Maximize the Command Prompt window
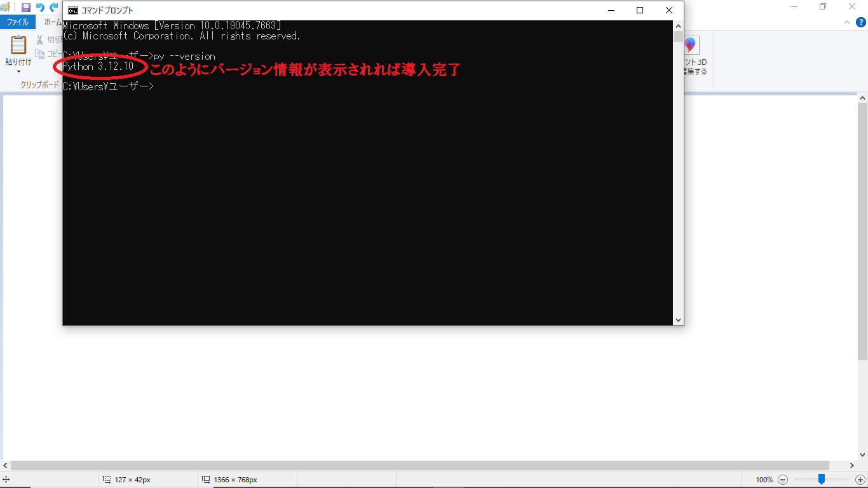The width and height of the screenshot is (868, 488). [x=640, y=10]
